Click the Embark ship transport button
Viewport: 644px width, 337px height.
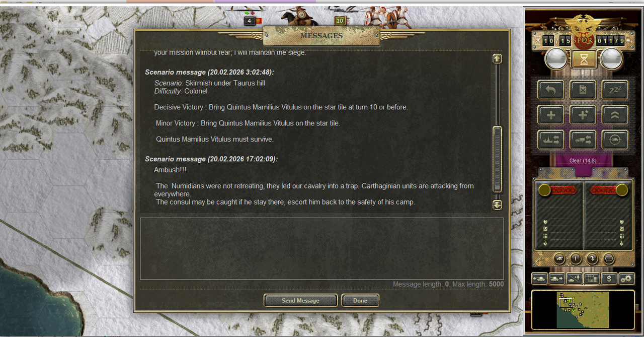(x=551, y=140)
